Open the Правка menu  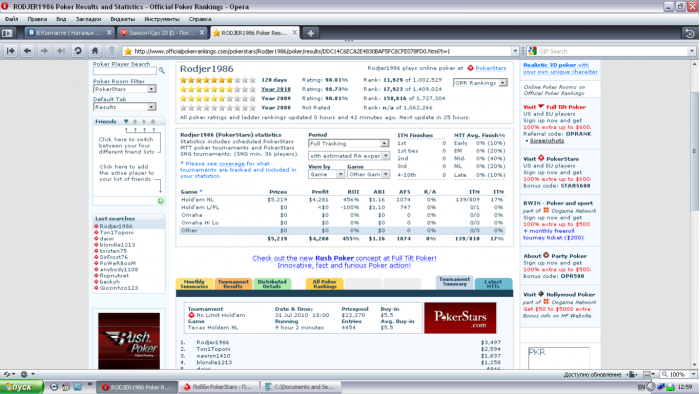(x=37, y=19)
